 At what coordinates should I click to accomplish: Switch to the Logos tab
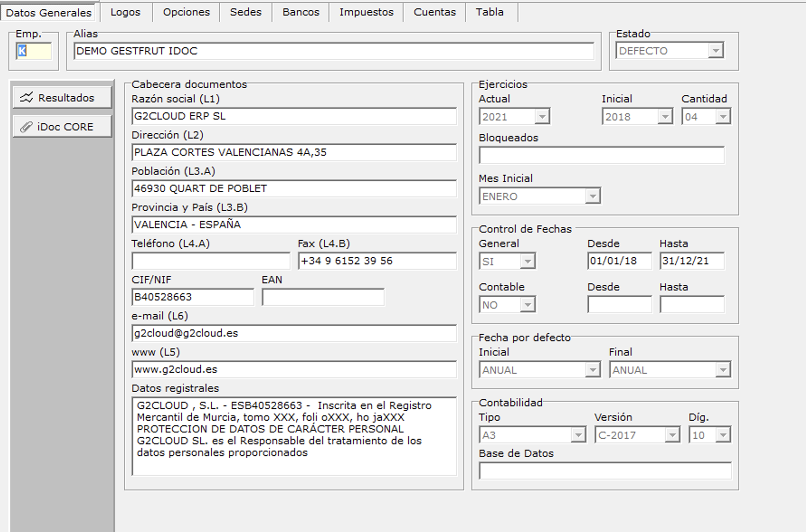coord(125,12)
